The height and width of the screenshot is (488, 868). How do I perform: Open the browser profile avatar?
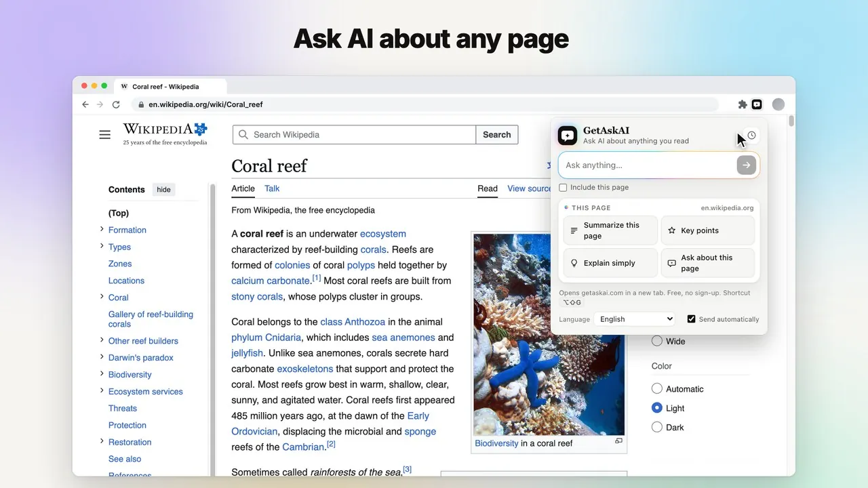tap(778, 104)
